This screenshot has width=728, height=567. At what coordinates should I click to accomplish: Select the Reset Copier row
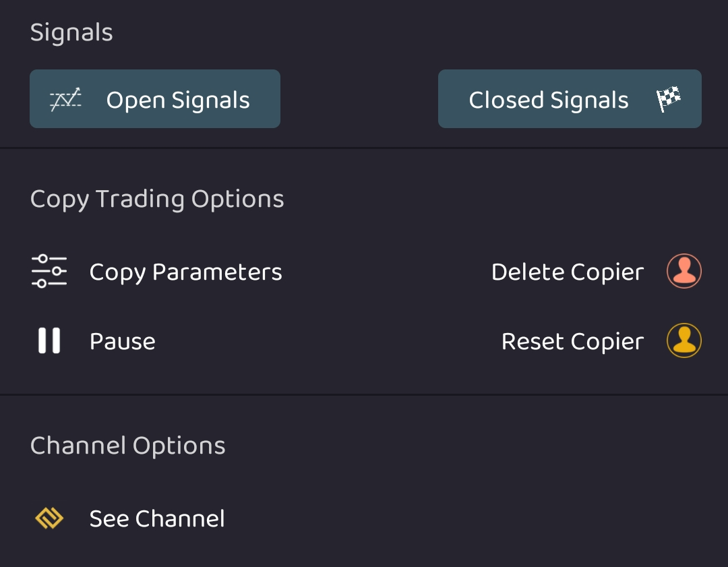click(x=573, y=340)
